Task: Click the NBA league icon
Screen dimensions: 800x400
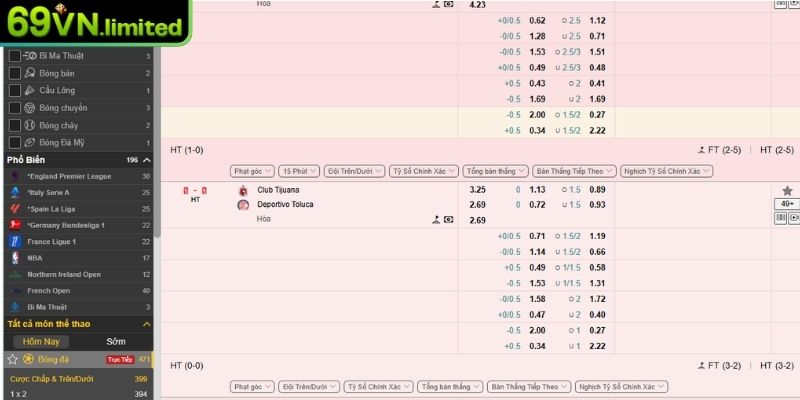Action: tap(15, 258)
